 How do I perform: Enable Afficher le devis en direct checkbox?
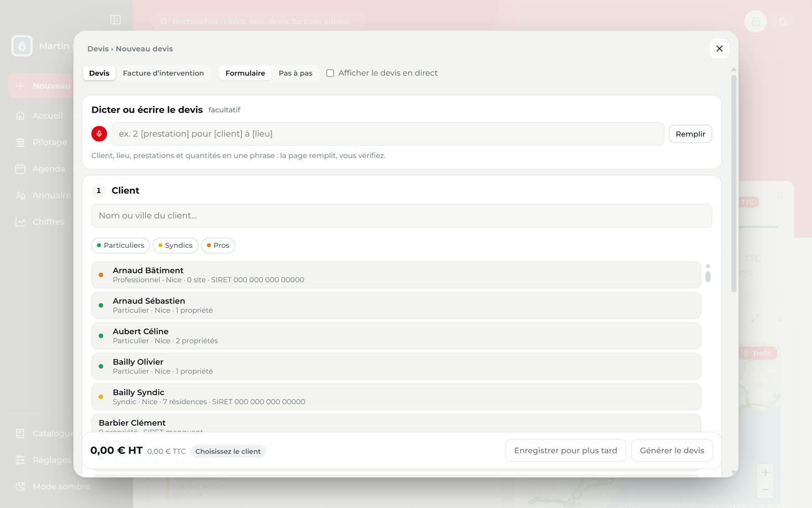(x=330, y=73)
